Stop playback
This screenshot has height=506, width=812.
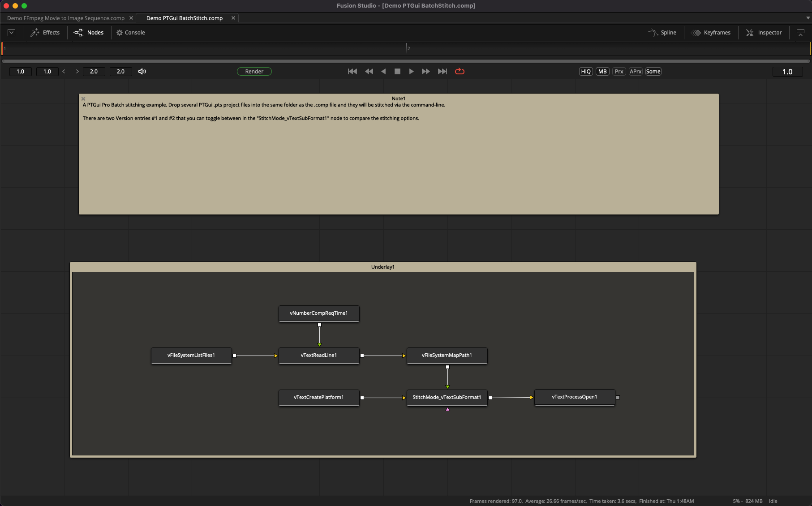point(397,72)
